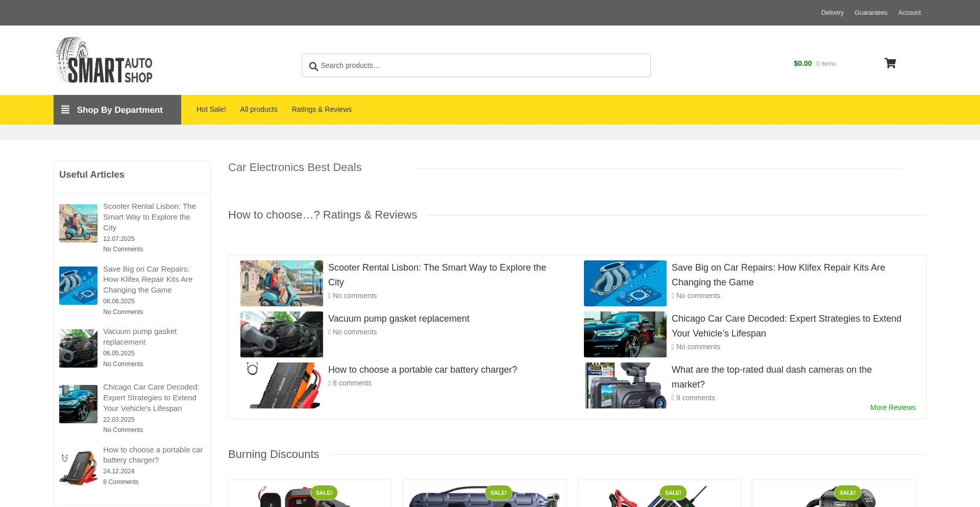Click dual dash camera review image

(625, 385)
